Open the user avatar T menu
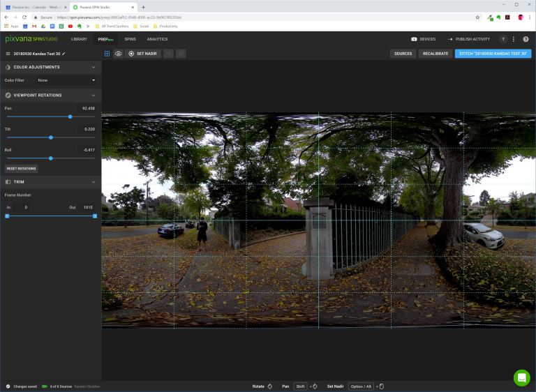 coord(503,39)
